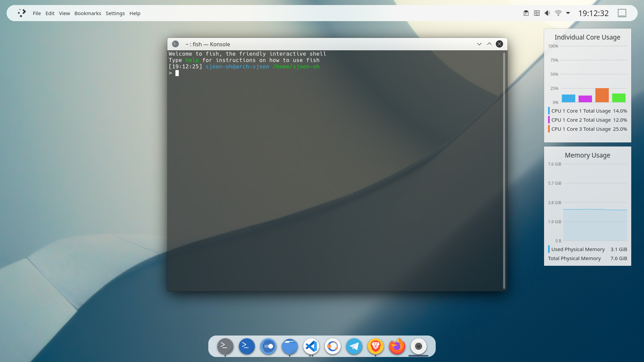The image size is (644, 362).
Task: Click the /home/sjoon-oh path text
Action: tap(296, 67)
